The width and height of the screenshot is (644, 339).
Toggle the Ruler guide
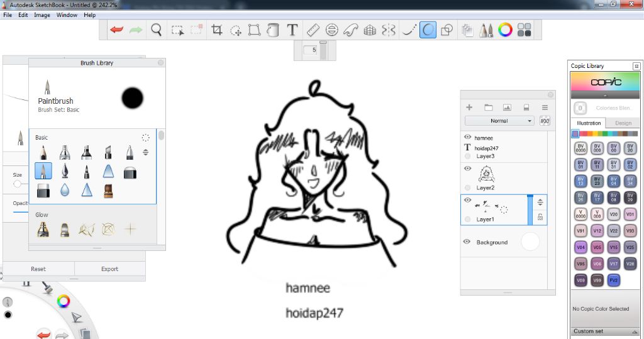coord(313,30)
